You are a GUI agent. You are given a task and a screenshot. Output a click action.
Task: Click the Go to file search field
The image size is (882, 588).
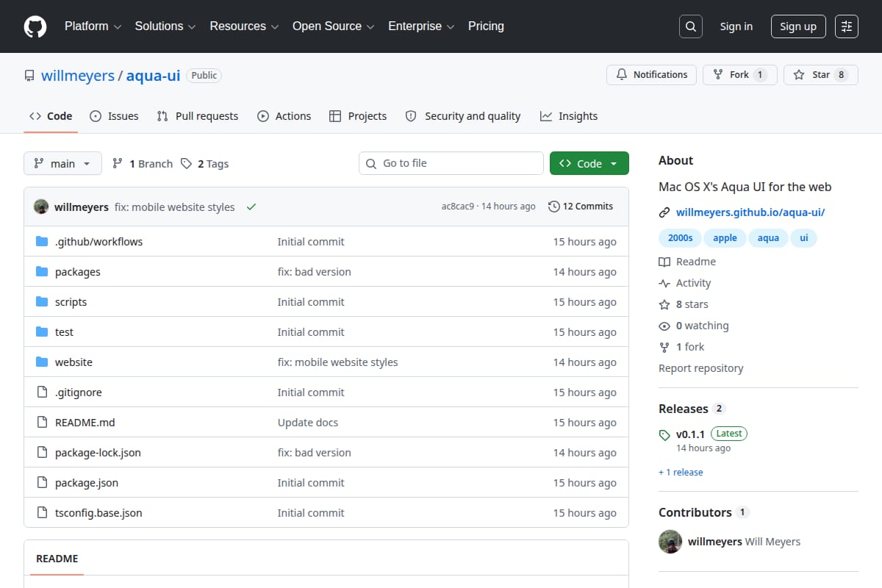coord(451,163)
